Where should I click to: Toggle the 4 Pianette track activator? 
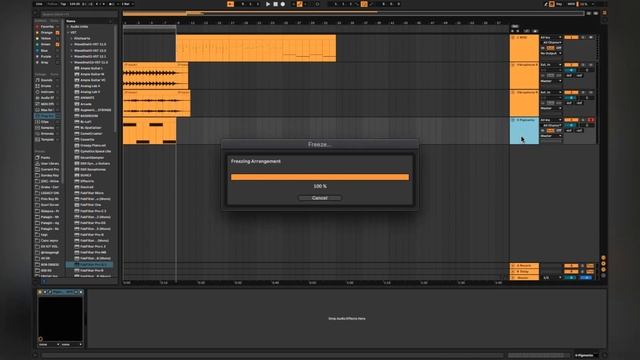tap(571, 120)
